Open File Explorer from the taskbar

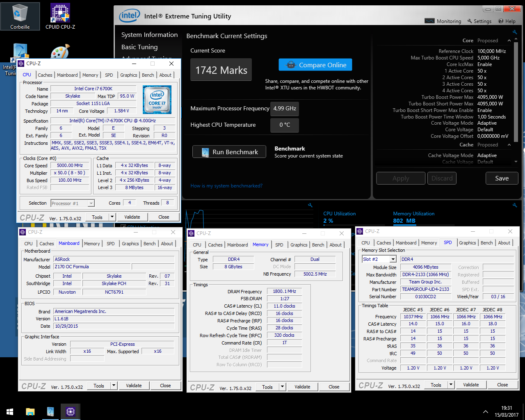[x=30, y=411]
